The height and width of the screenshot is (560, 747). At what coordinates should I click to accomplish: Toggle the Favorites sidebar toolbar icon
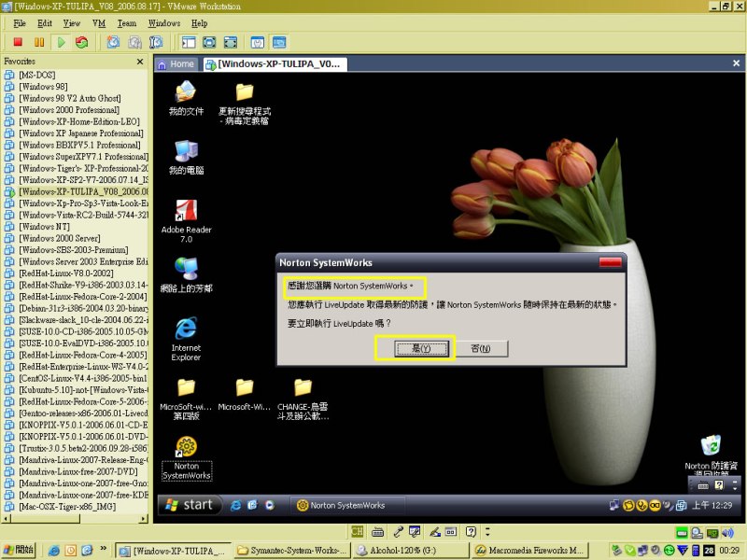189,42
